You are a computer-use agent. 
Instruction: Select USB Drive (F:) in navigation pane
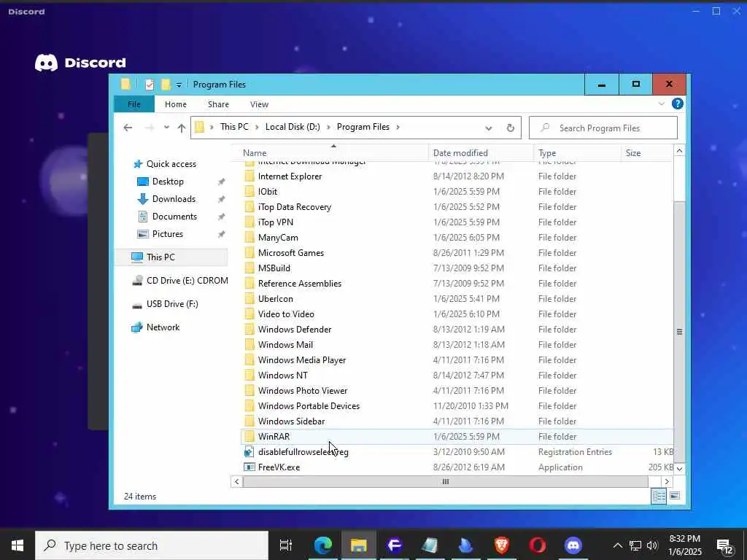172,304
